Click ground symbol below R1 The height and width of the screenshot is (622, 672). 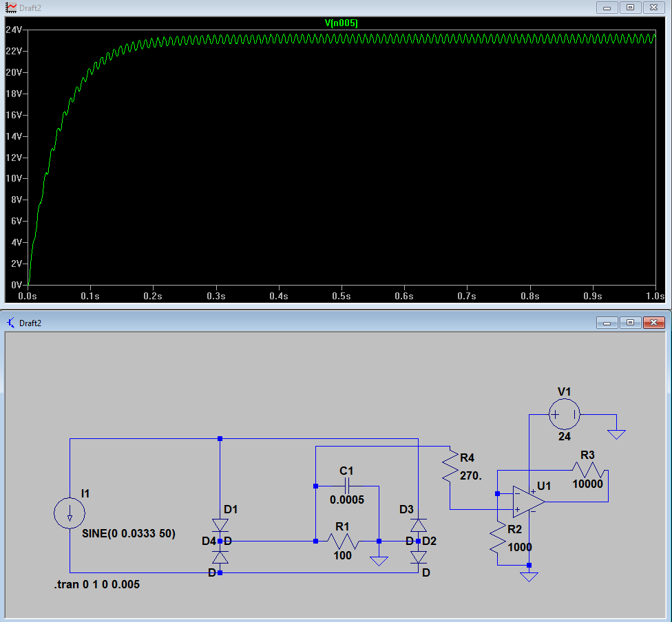click(x=379, y=561)
